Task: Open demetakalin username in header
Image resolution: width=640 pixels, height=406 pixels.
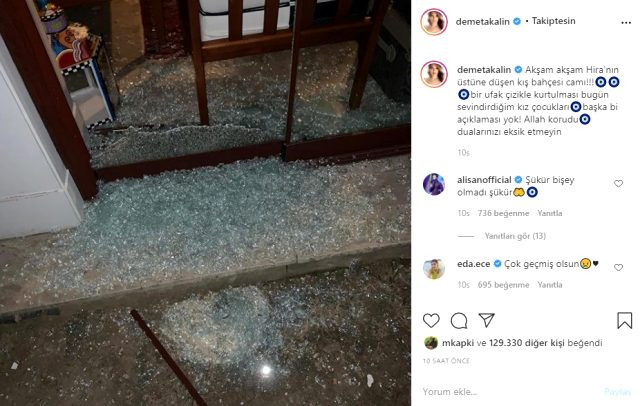Action: (x=482, y=22)
